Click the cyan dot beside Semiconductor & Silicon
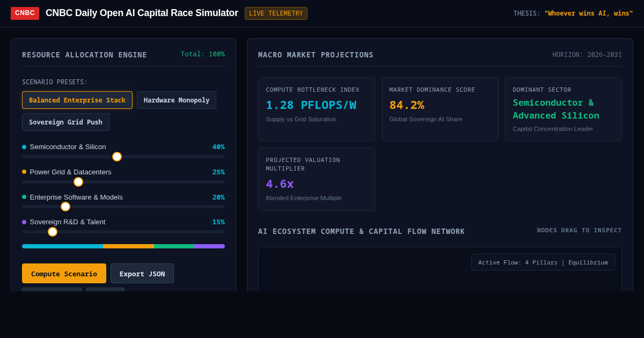 point(24,147)
